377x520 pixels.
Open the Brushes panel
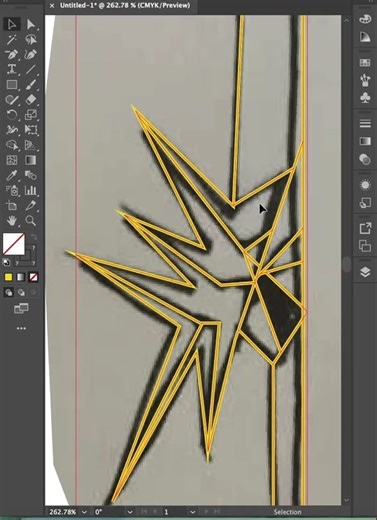pyautogui.click(x=365, y=80)
